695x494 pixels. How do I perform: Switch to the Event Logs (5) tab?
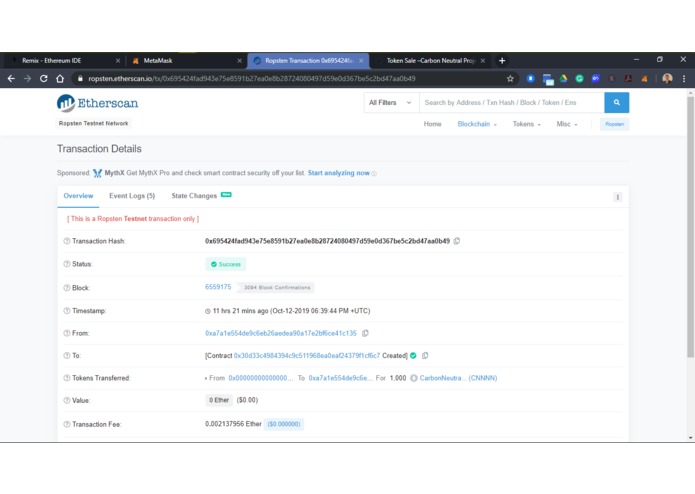pos(132,196)
